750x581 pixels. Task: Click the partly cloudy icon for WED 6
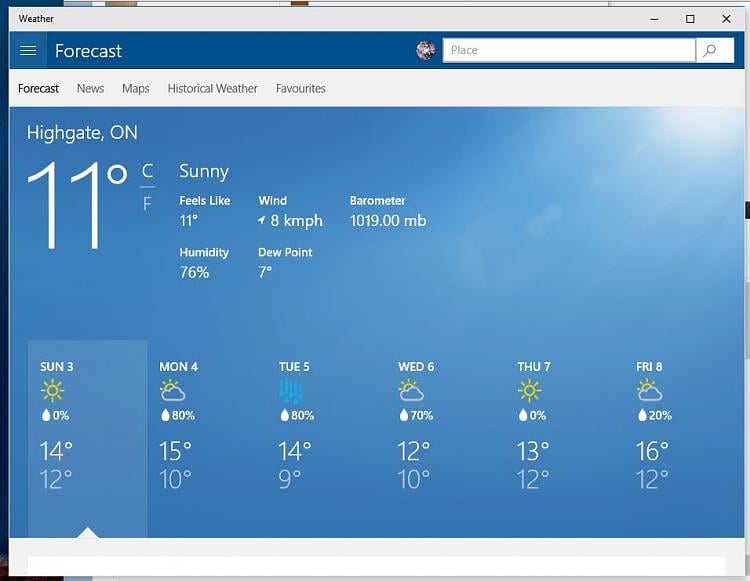(411, 391)
